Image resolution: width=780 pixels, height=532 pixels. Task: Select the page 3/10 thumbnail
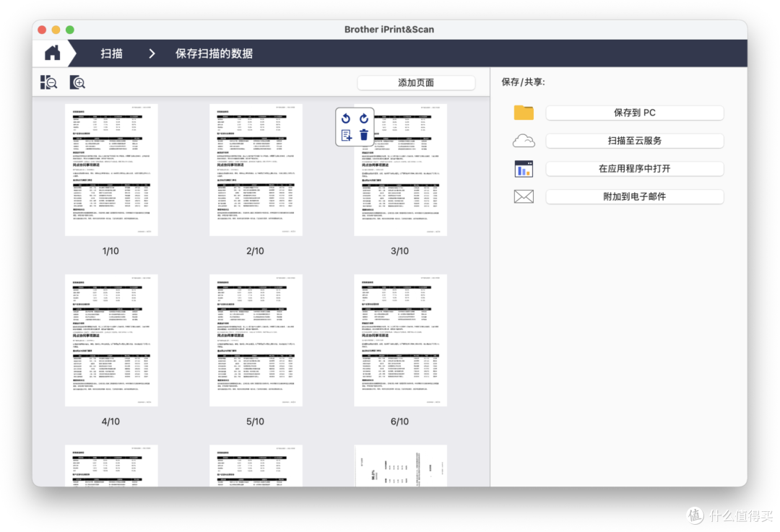[400, 170]
